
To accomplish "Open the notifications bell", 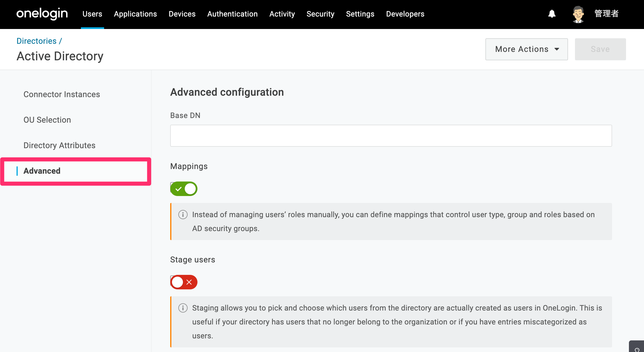I will [552, 14].
